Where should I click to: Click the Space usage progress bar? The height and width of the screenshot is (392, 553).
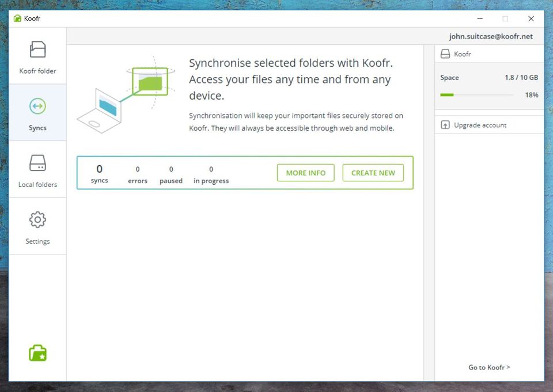(x=477, y=95)
